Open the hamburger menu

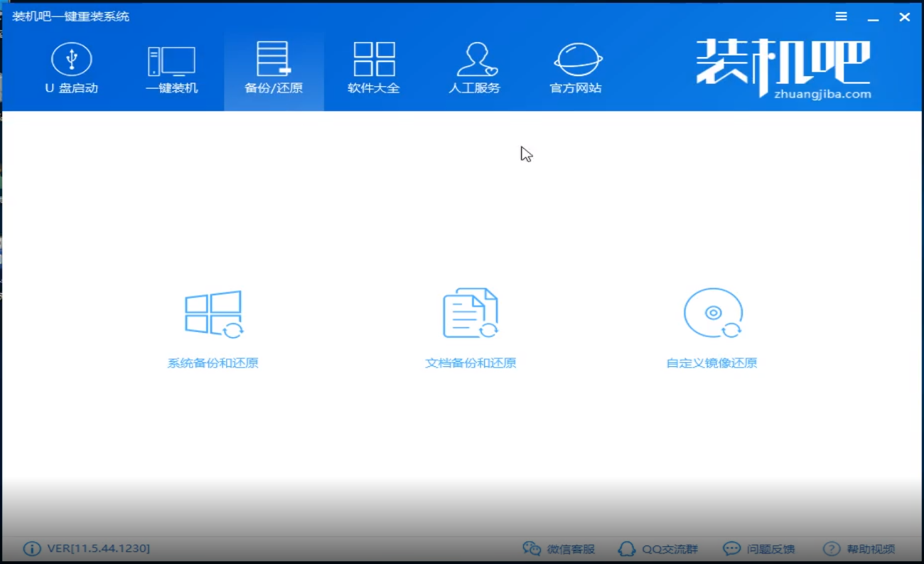[841, 16]
